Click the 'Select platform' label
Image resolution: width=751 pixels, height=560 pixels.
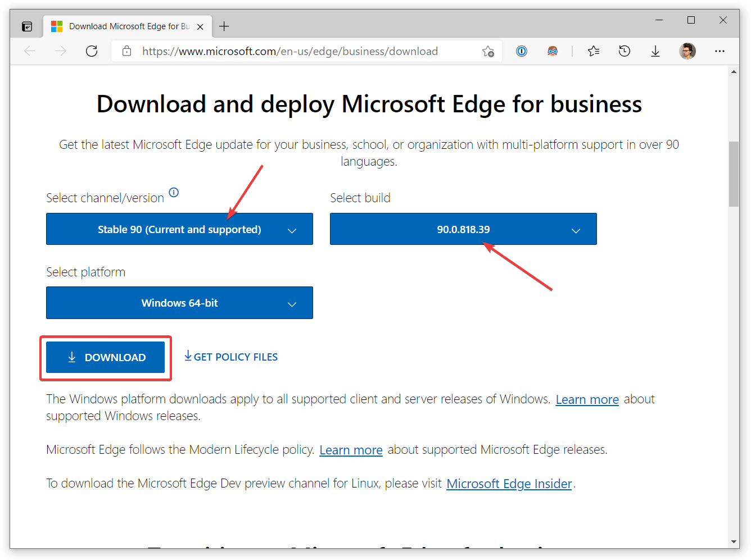pos(85,272)
